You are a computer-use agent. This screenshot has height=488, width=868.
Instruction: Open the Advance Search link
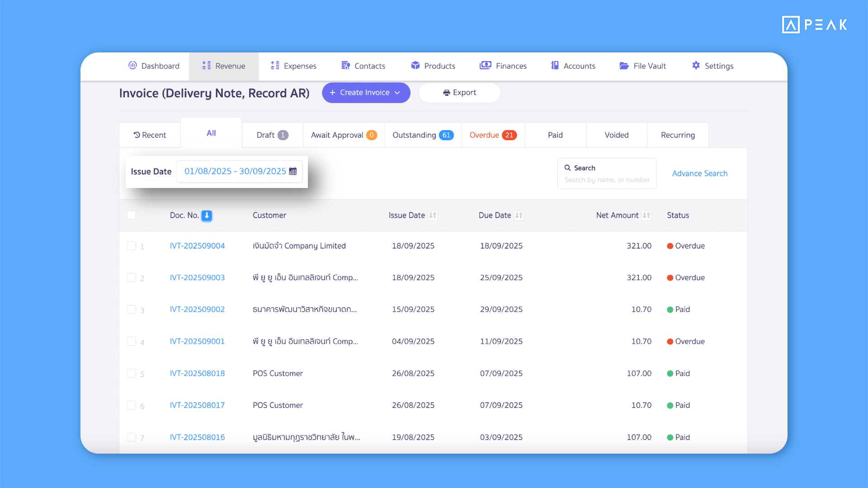[699, 174]
